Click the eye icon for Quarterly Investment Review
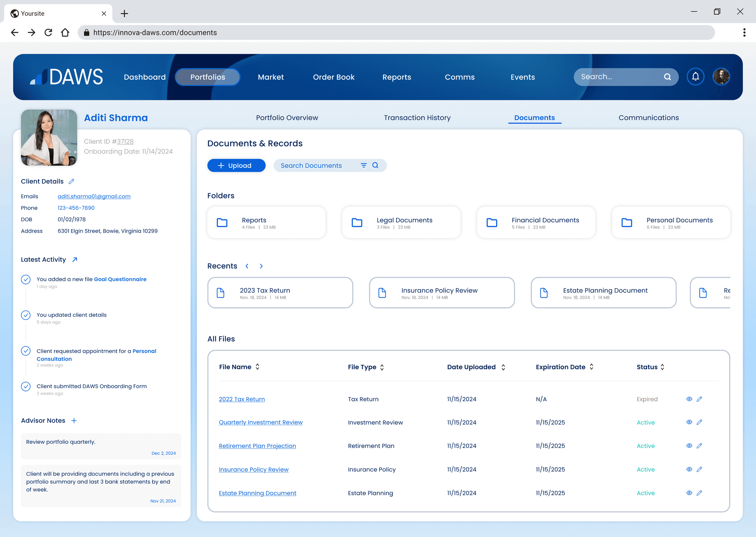The width and height of the screenshot is (756, 537). pos(689,422)
